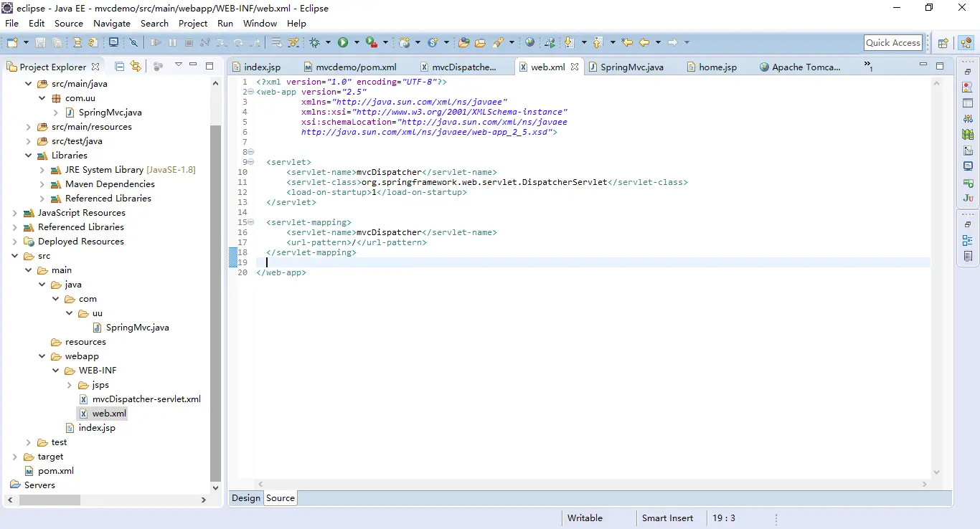Open the Run button dropdown arrow

tap(356, 43)
